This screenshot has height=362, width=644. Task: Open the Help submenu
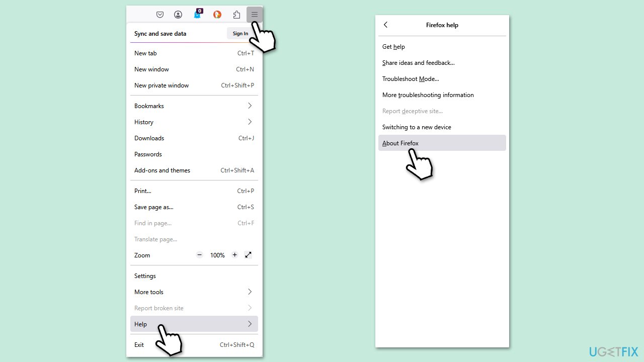194,324
